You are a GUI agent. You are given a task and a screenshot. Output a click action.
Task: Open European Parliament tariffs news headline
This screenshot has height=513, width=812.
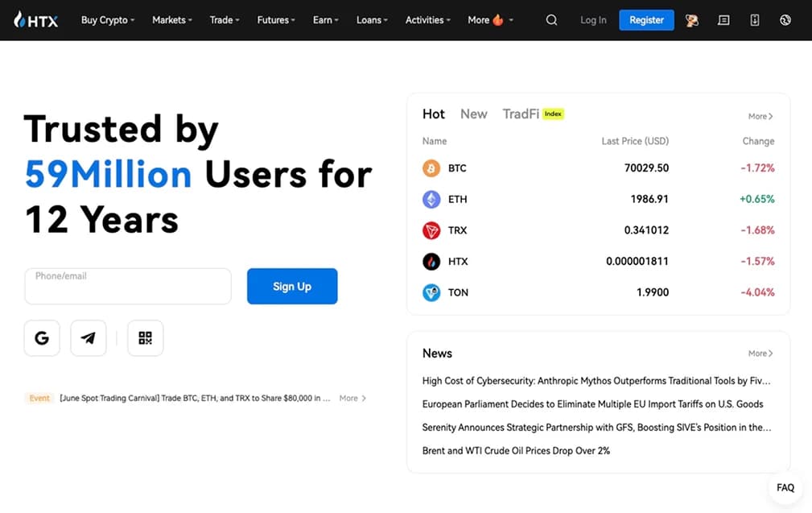(592, 404)
